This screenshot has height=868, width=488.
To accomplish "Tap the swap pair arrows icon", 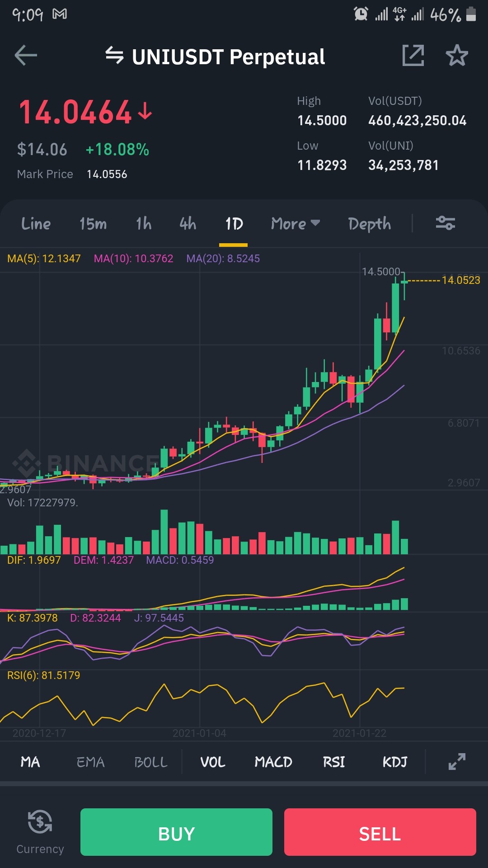I will point(114,56).
